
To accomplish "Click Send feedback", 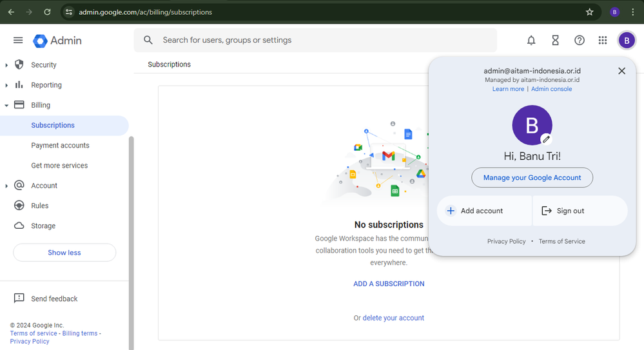I will (x=54, y=298).
